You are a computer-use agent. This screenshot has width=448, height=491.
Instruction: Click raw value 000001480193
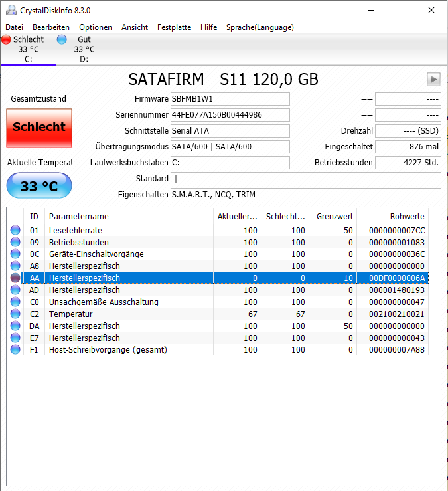pos(397,290)
